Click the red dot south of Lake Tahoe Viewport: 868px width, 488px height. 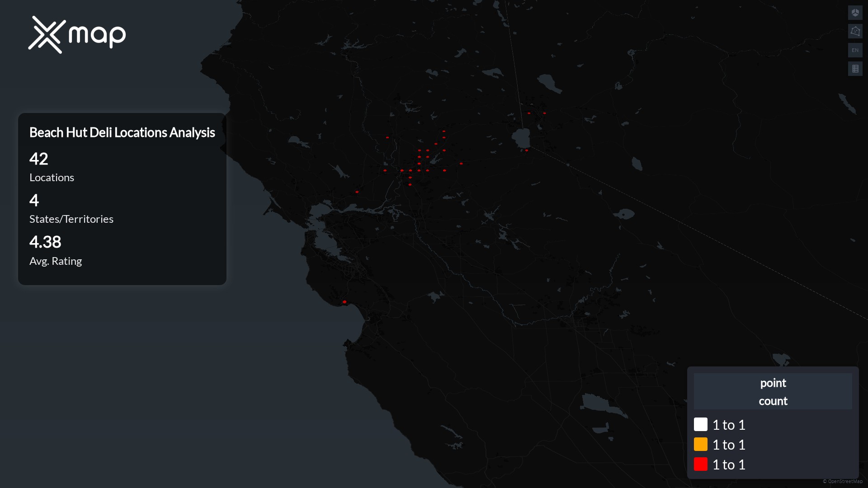[527, 150]
